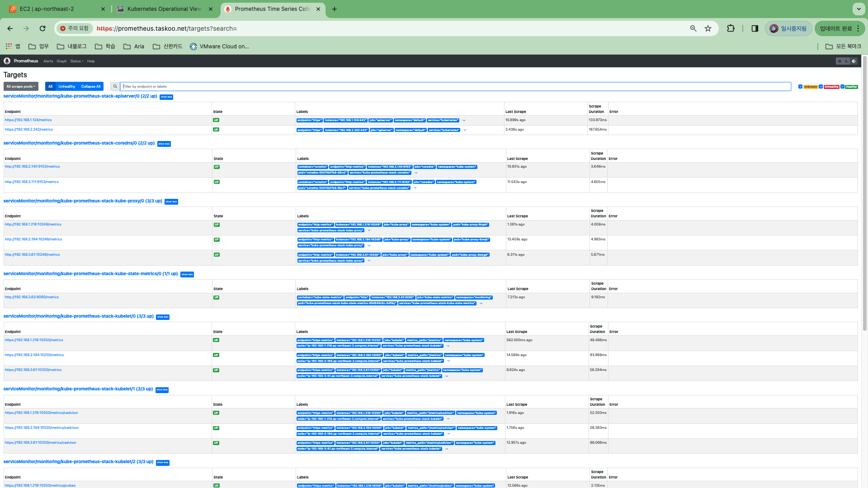The image size is (868, 488).
Task: Open the address bar zoom magnifier icon
Action: click(693, 28)
